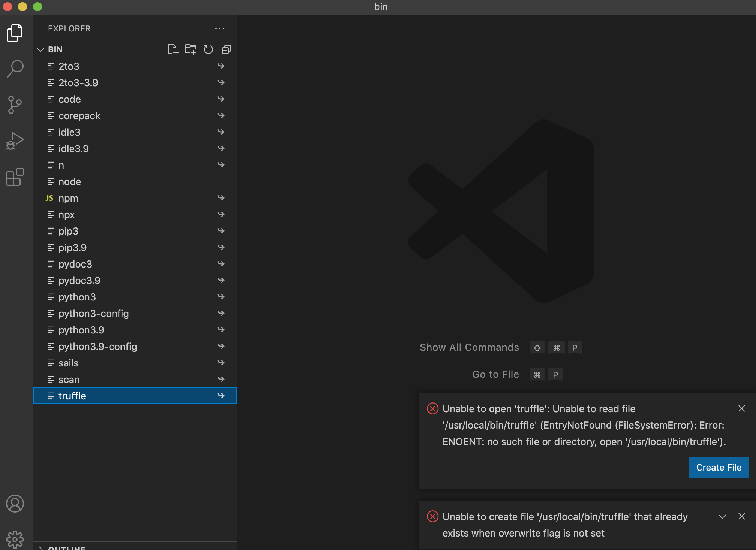
Task: Click the New File icon
Action: (172, 49)
